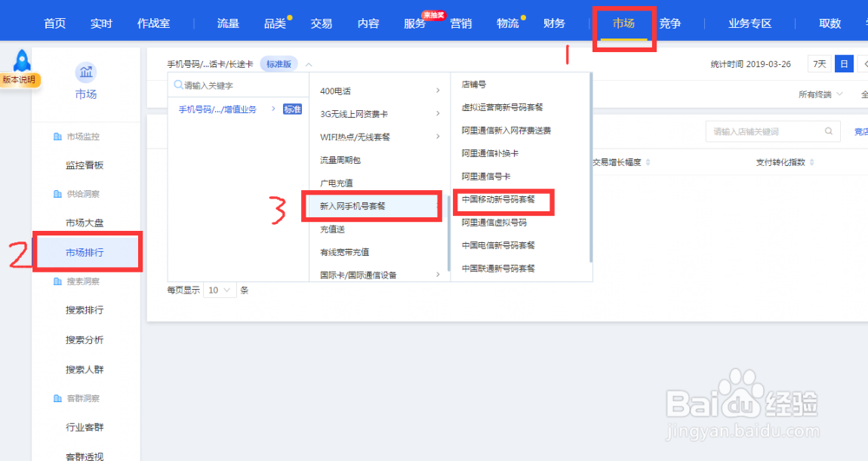868x461 pixels.
Task: Open 市场大盘 in sidebar
Action: tap(85, 222)
